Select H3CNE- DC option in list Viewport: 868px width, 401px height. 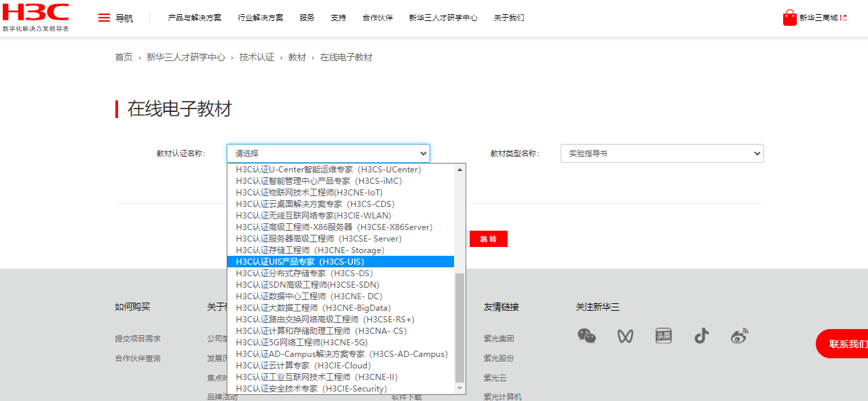tap(341, 297)
